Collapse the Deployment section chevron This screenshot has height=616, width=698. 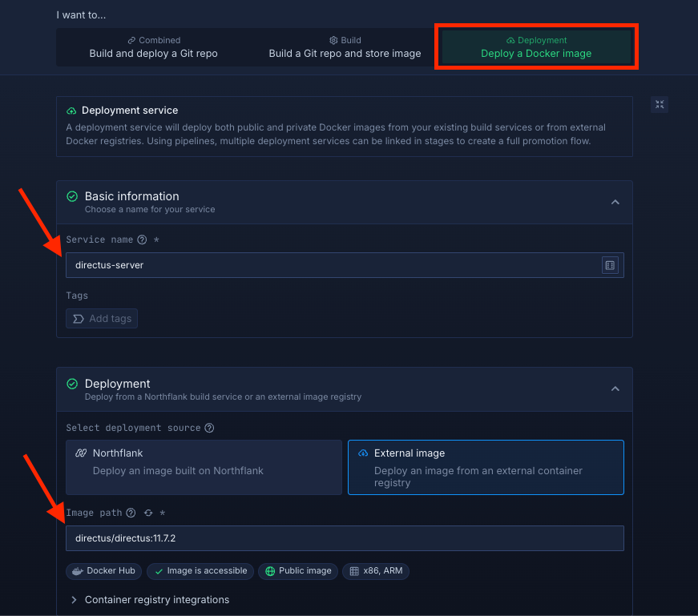click(x=615, y=389)
